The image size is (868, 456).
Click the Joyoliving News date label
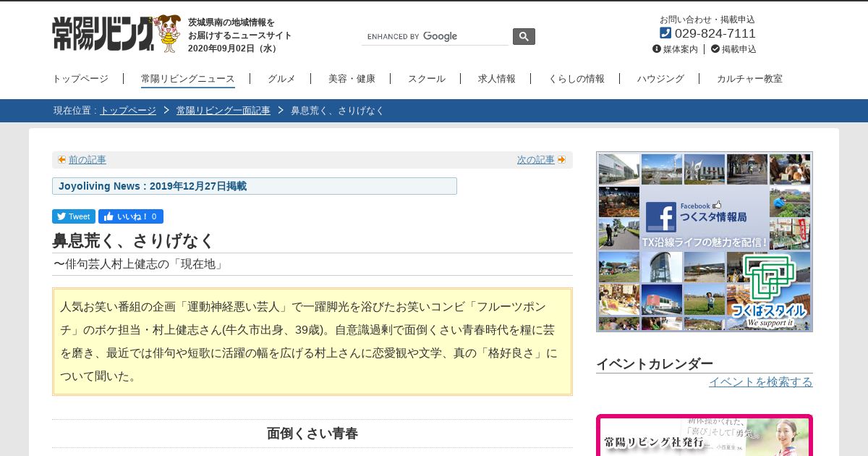[x=255, y=186]
